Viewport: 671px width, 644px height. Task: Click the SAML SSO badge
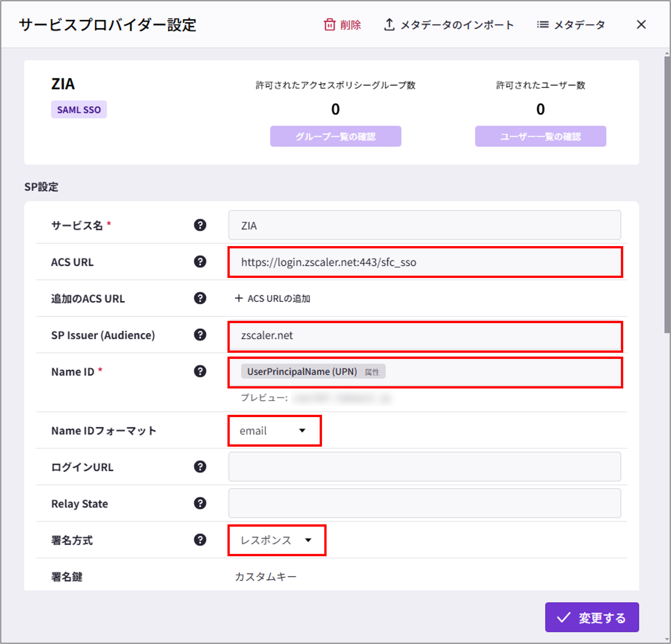[x=79, y=110]
